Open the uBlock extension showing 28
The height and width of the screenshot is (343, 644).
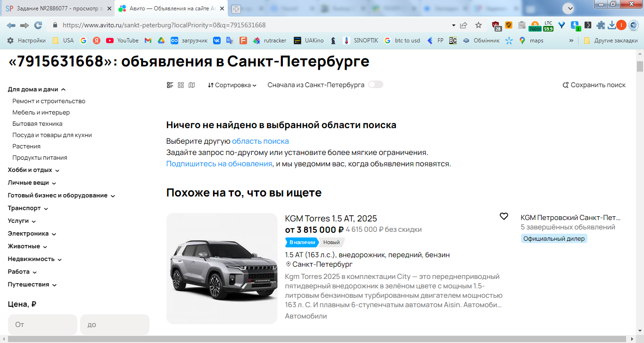(496, 26)
